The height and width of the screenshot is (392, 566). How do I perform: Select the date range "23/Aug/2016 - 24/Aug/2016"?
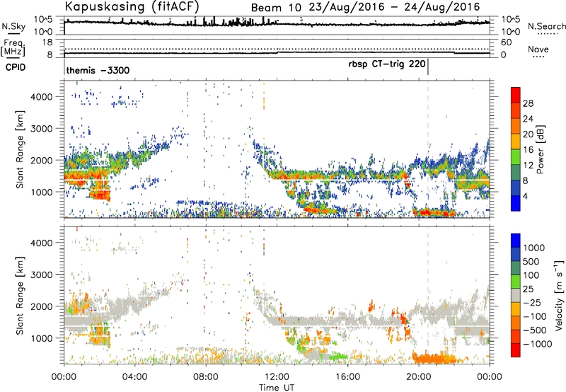click(x=395, y=7)
